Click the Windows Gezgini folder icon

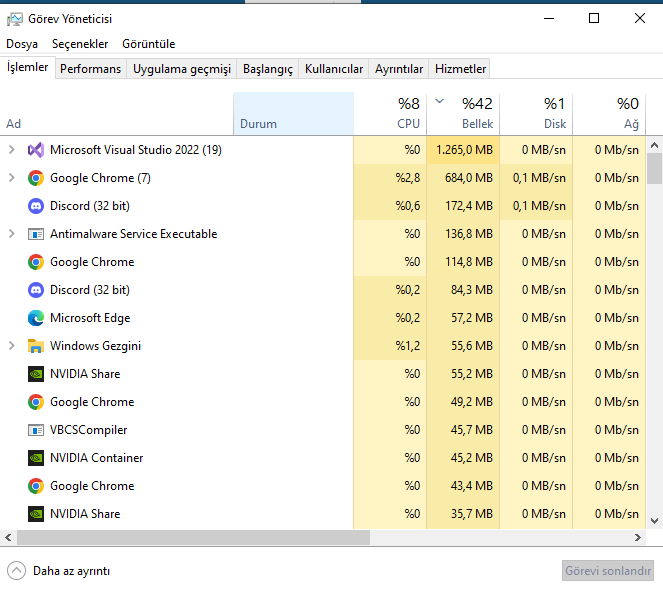coord(36,346)
